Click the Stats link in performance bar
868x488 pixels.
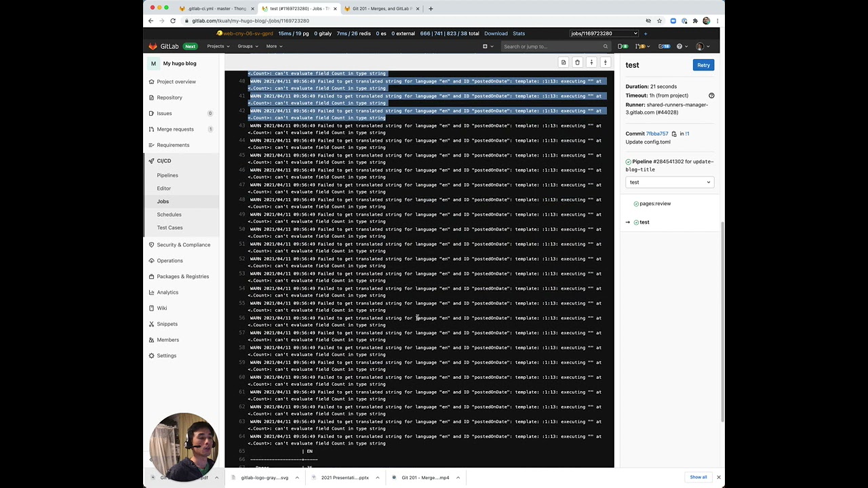point(519,33)
